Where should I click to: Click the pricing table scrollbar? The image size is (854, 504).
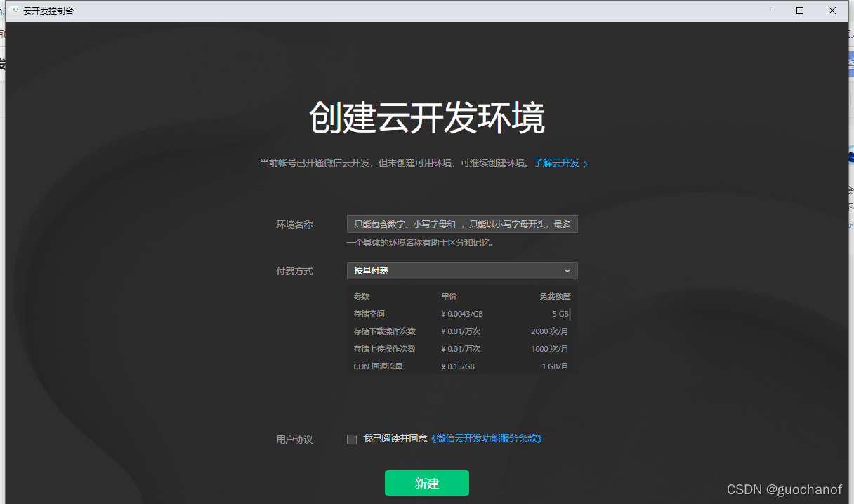pyautogui.click(x=570, y=314)
